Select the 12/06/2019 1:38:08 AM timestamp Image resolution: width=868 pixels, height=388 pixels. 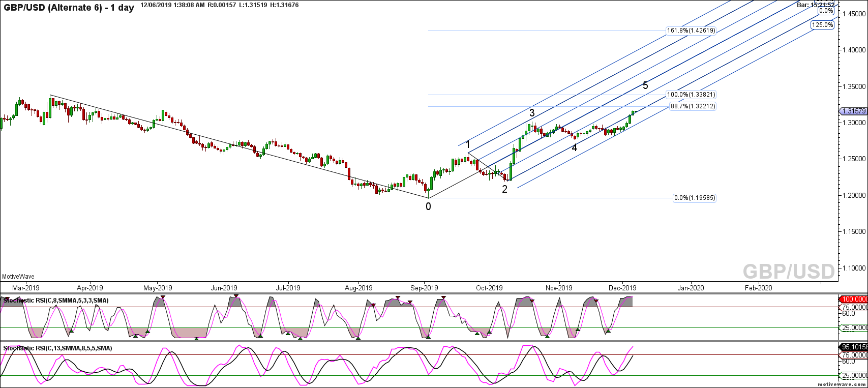pyautogui.click(x=172, y=5)
